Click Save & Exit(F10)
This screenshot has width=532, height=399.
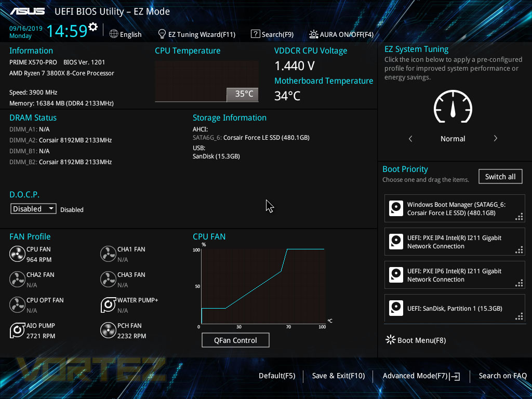click(x=338, y=376)
